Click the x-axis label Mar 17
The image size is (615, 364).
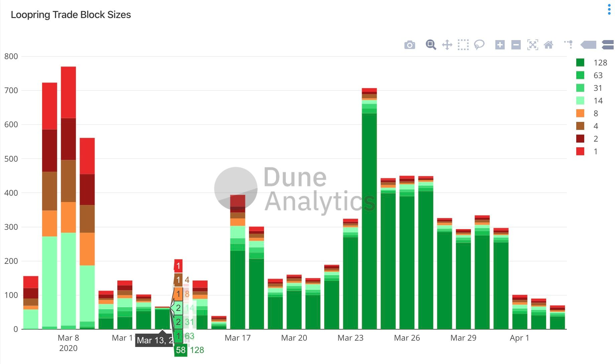(238, 338)
